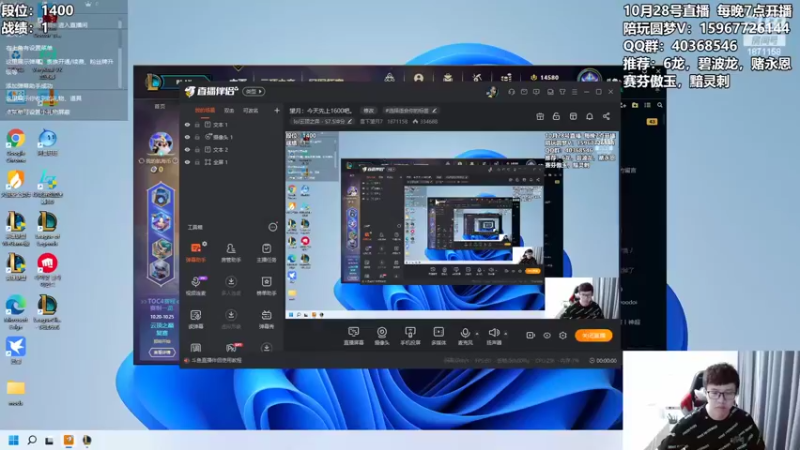800x450 pixels.
Task: Expand microphone device dropdown arrow
Action: click(477, 334)
